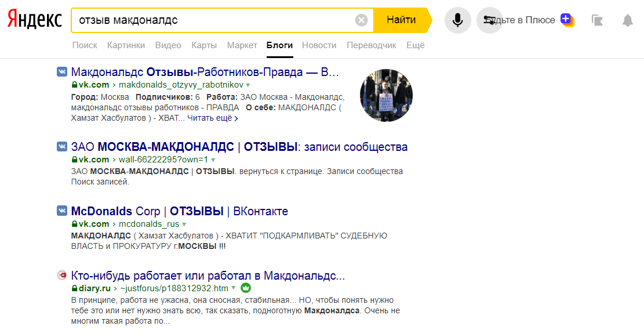Open search settings sliders icon
Viewport: 644px width, 333px height.
click(x=489, y=20)
